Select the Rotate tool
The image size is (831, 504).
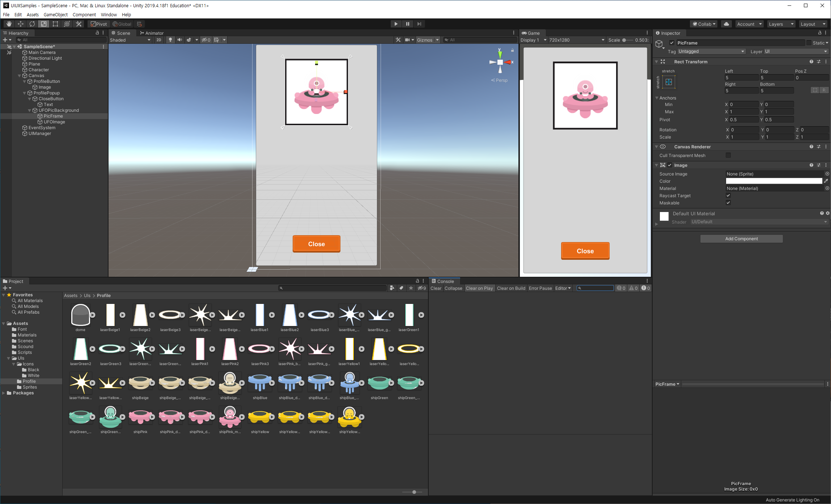point(32,24)
